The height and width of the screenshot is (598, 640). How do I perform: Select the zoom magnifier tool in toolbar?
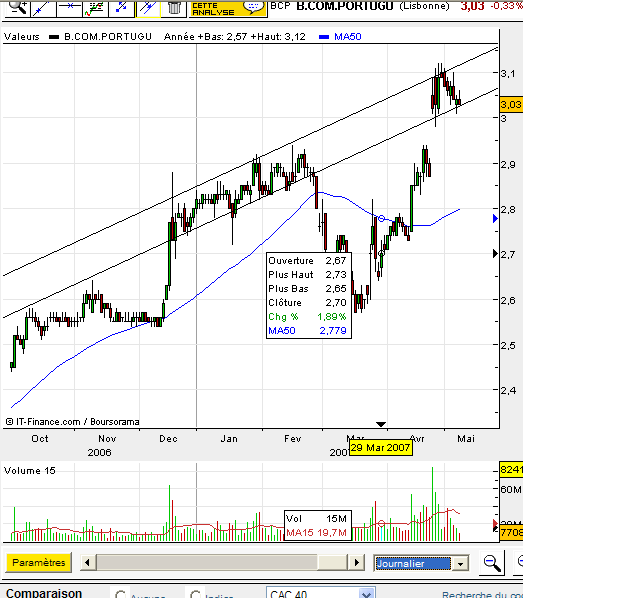click(18, 8)
